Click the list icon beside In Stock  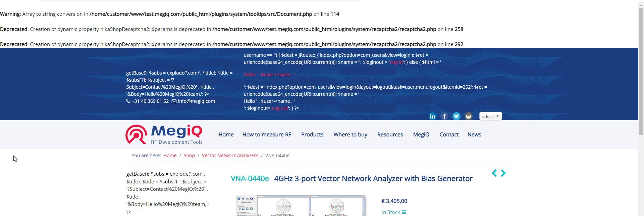tap(404, 212)
